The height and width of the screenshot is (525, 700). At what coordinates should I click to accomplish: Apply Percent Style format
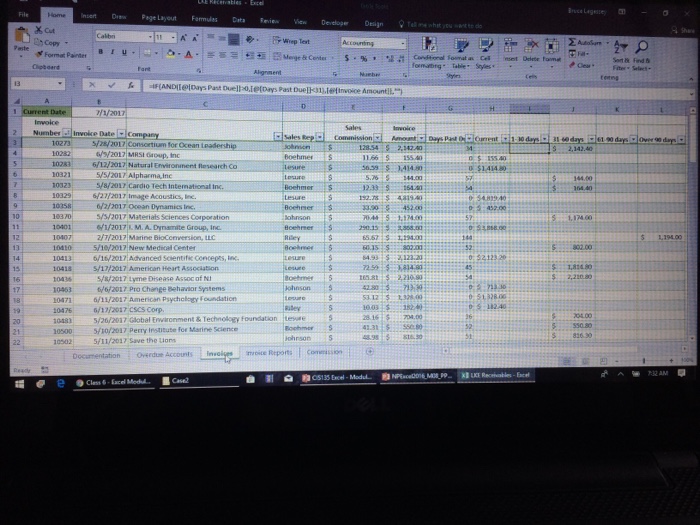364,58
